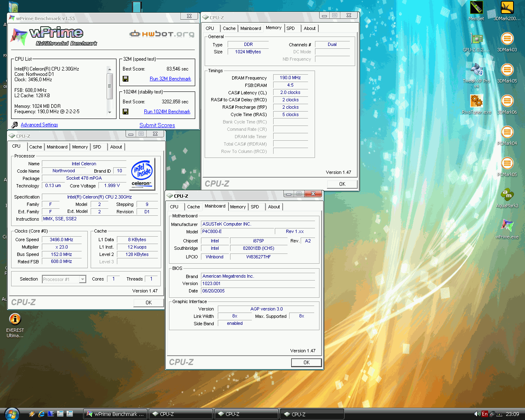
Task: Click the Submit Scores link
Action: (x=157, y=125)
